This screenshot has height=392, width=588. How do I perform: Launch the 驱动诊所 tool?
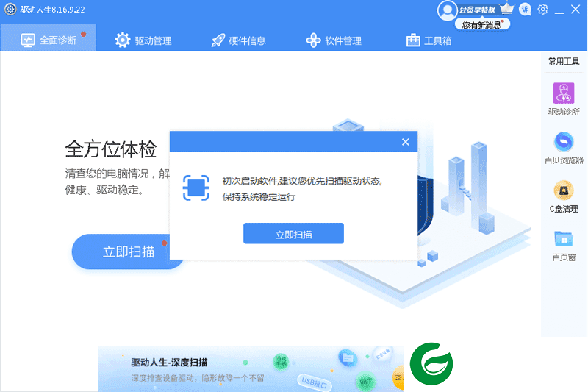click(564, 99)
